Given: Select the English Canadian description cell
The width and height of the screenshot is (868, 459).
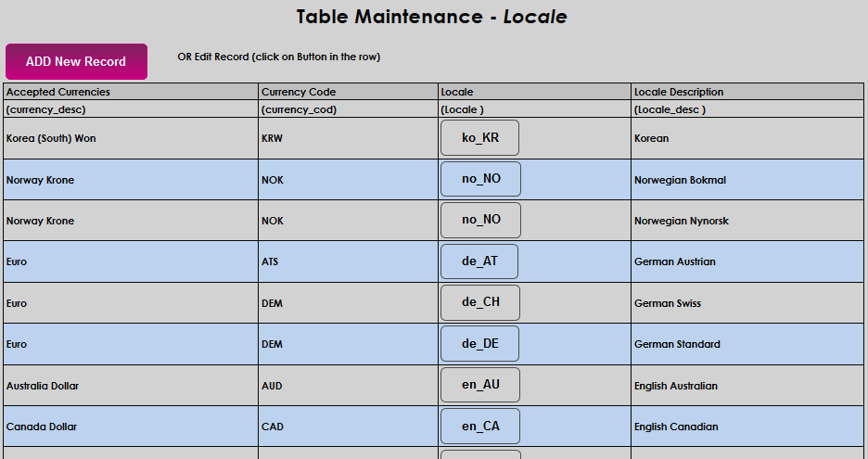Looking at the screenshot, I should coord(676,427).
